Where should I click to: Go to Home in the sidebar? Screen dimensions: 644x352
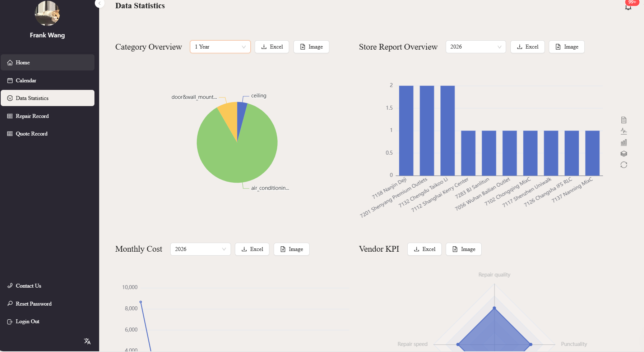pos(47,63)
